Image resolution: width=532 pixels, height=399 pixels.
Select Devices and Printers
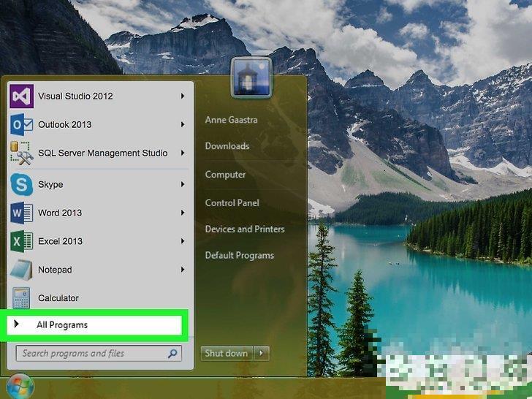point(244,229)
